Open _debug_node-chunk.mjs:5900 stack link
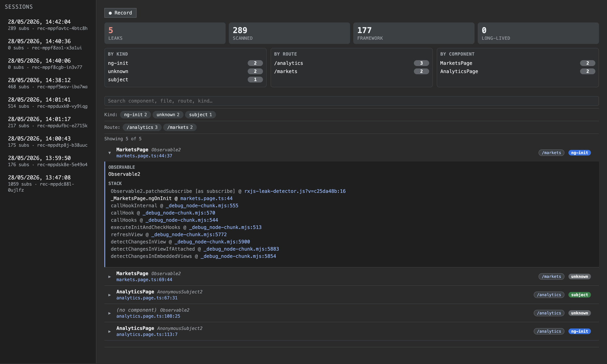Screen dimensions: 607x364 point(212,242)
